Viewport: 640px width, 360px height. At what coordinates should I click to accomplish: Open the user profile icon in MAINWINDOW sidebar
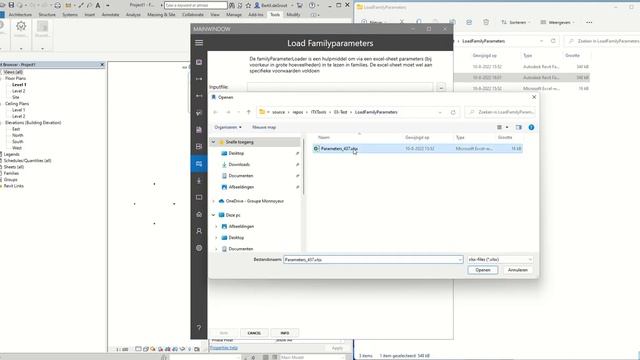pos(199,231)
